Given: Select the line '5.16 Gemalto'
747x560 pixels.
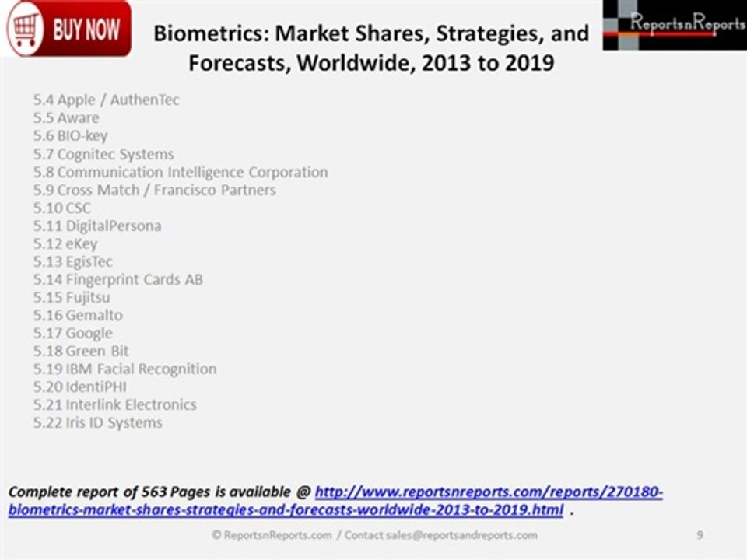Looking at the screenshot, I should pos(78,315).
